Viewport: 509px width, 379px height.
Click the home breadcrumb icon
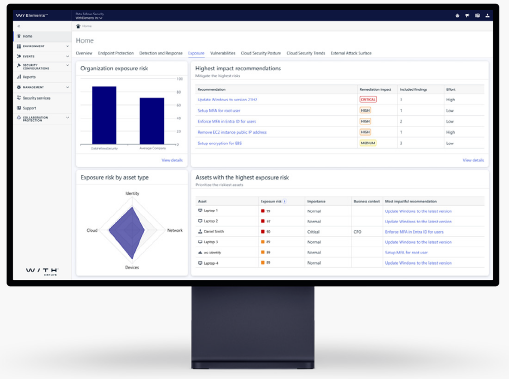pos(78,26)
